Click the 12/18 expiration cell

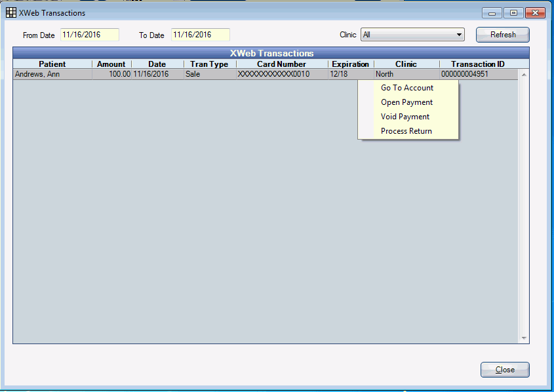(351, 74)
